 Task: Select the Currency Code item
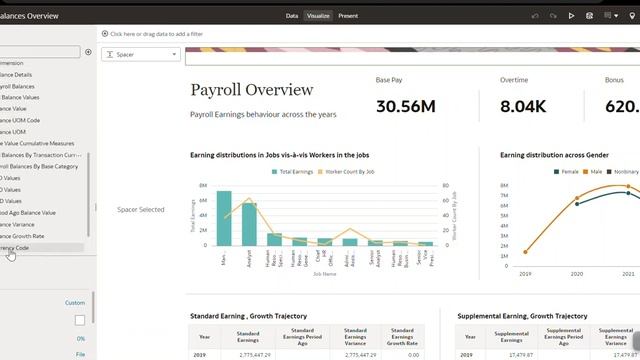tap(15, 248)
